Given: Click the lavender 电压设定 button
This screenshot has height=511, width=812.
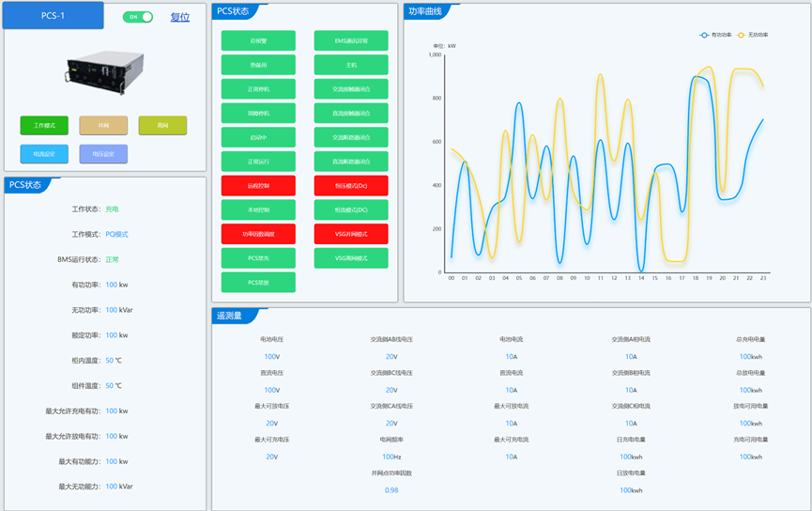Looking at the screenshot, I should (x=103, y=154).
